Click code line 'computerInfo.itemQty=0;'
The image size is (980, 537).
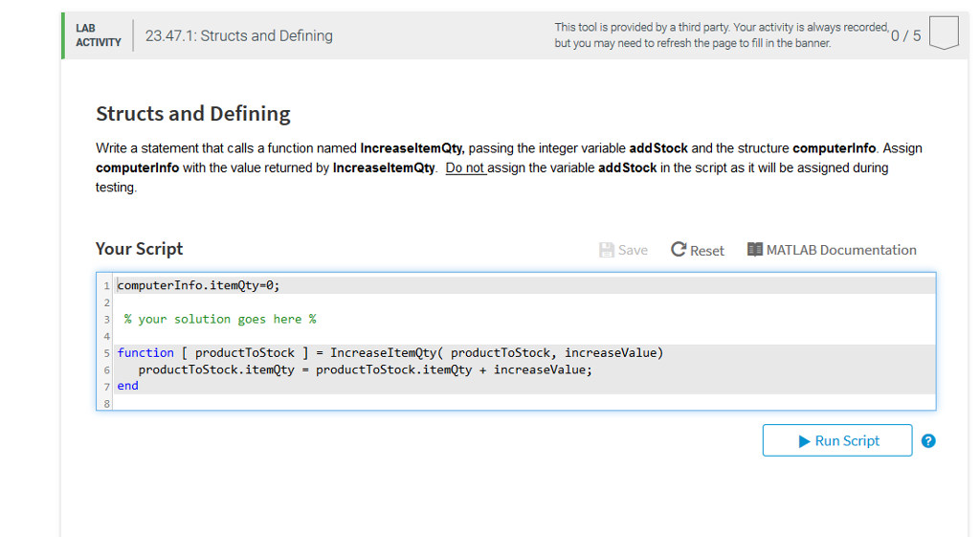199,285
